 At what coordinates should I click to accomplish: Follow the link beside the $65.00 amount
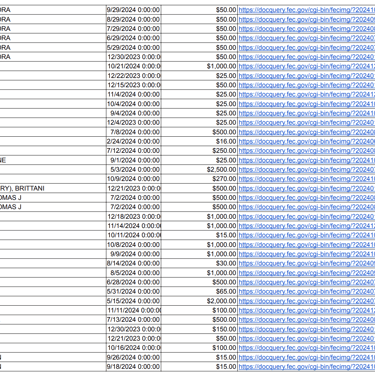(307, 292)
